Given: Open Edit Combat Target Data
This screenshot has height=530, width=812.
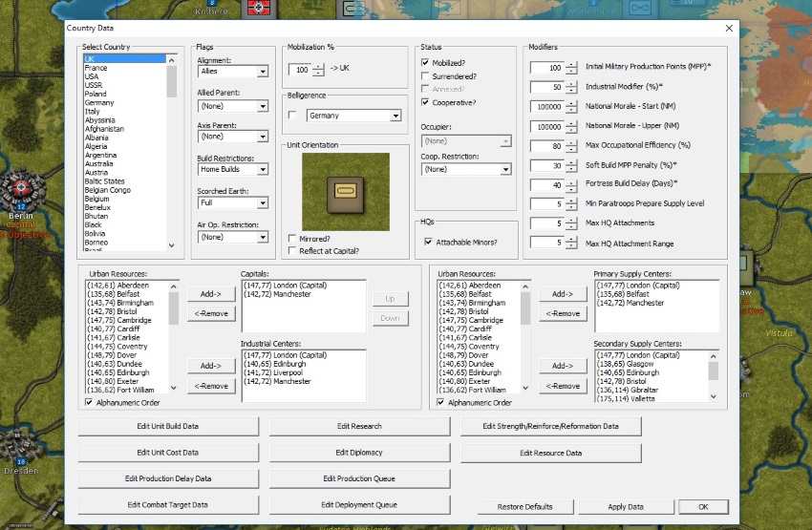Looking at the screenshot, I should click(168, 504).
